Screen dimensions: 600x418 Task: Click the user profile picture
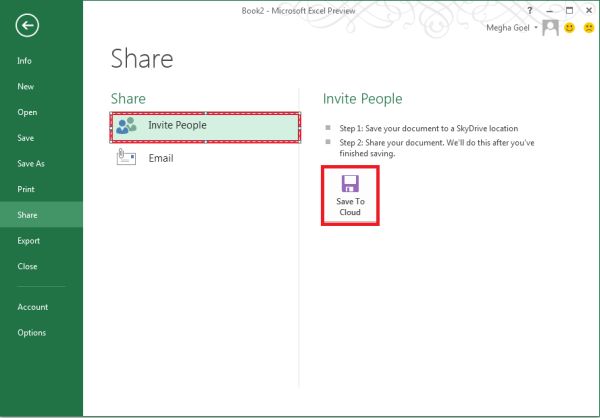[x=550, y=28]
